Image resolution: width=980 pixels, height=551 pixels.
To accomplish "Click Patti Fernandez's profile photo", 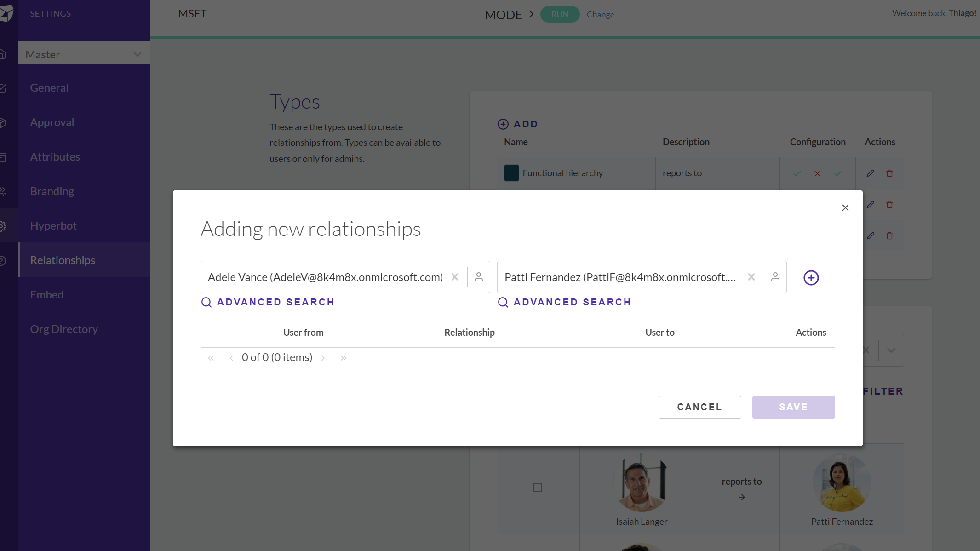I will point(842,483).
